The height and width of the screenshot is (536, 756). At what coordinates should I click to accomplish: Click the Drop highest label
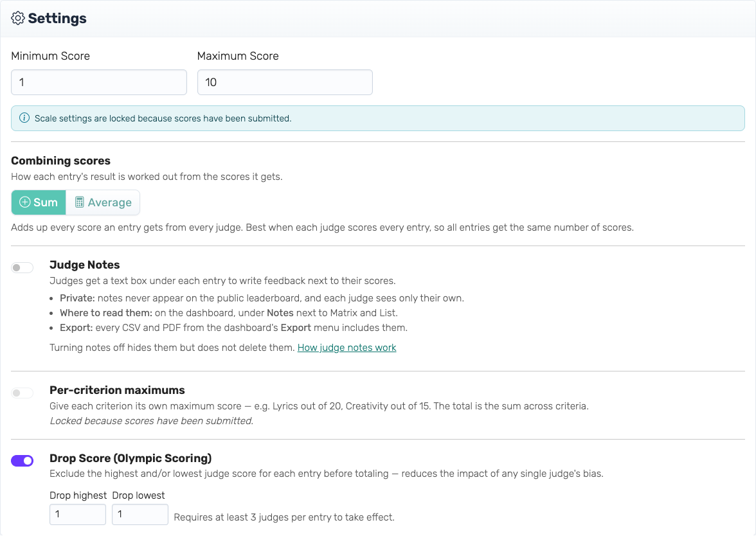click(78, 496)
